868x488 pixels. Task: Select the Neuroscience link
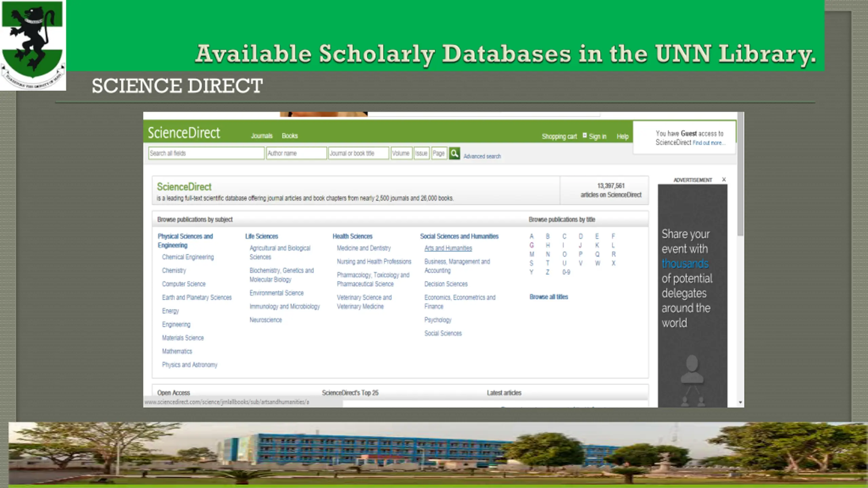pyautogui.click(x=265, y=320)
